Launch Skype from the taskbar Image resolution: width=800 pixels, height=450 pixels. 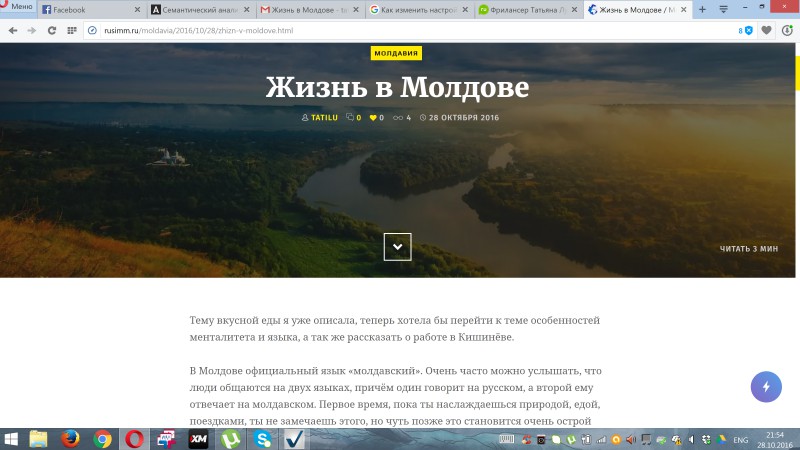[x=262, y=439]
